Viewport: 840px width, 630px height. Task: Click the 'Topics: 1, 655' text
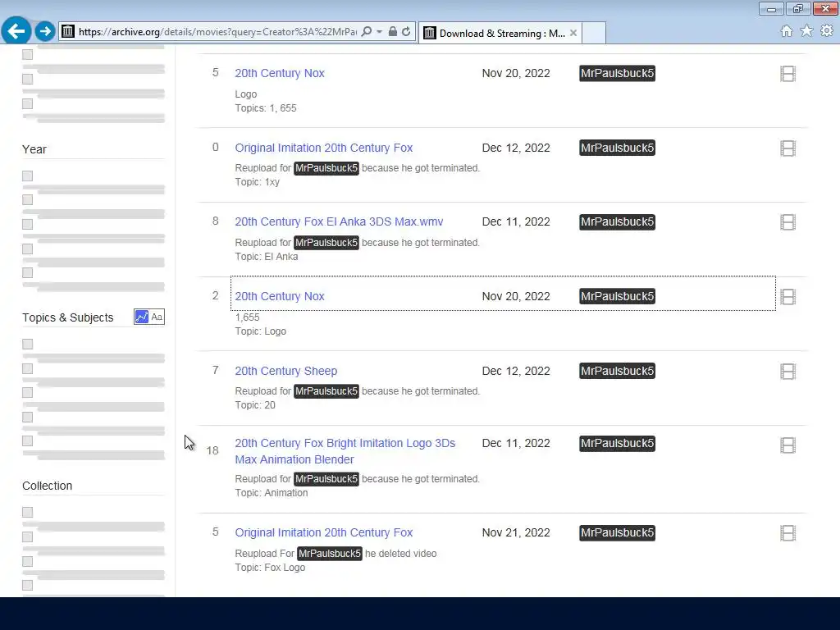tap(266, 108)
